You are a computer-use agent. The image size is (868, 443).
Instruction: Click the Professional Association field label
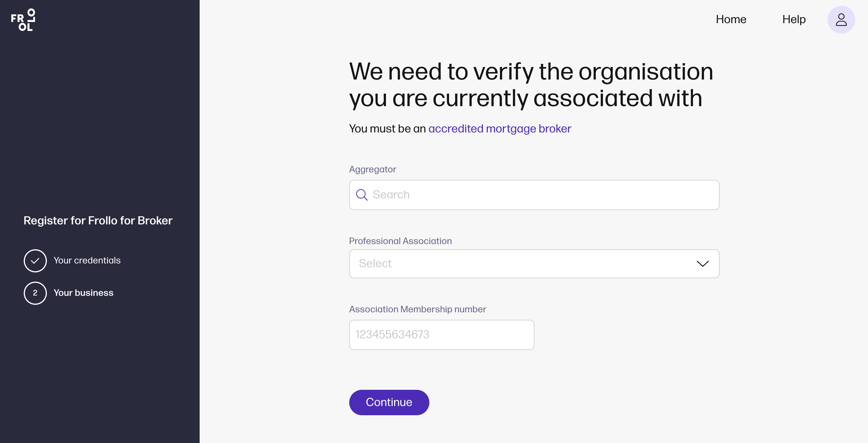(400, 241)
